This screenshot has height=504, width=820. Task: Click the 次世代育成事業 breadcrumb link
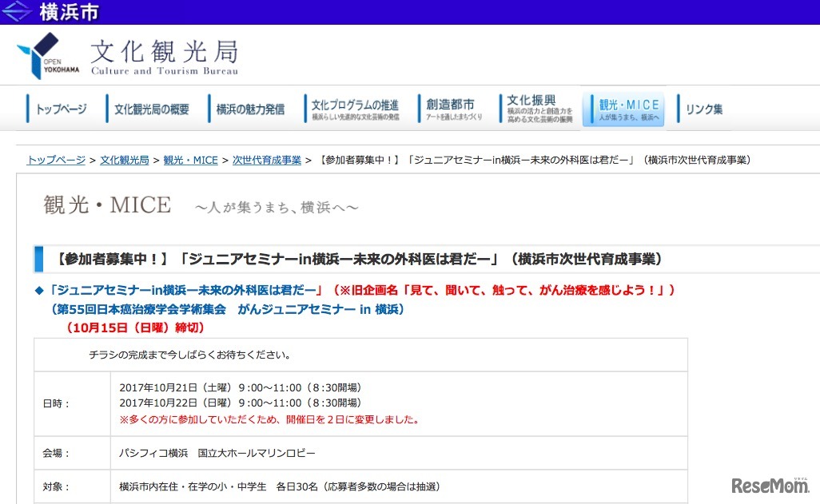click(266, 160)
